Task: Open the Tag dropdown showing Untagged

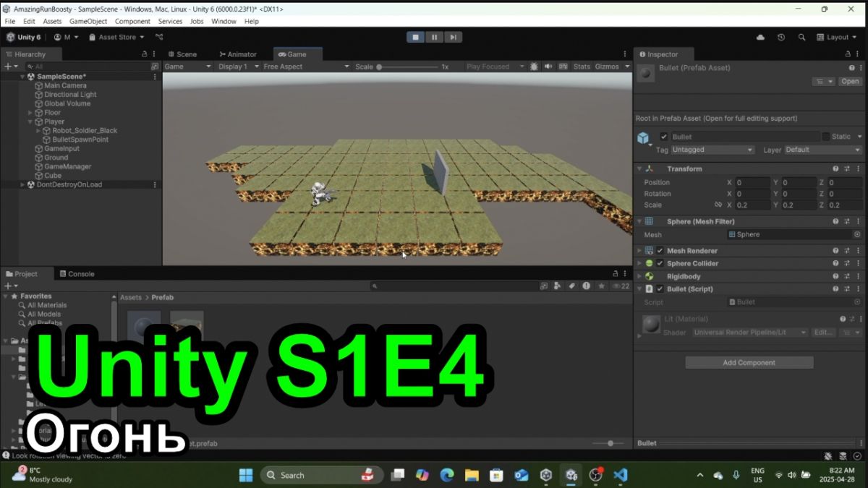Action: (x=712, y=150)
